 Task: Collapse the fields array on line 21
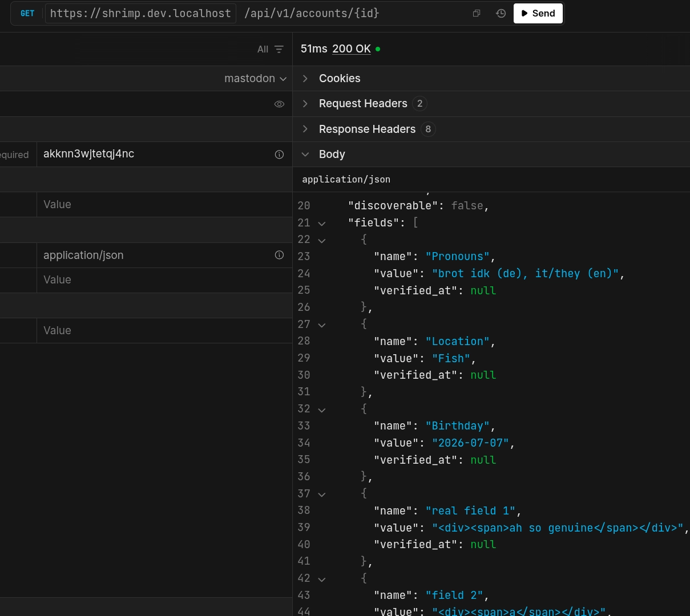point(322,224)
